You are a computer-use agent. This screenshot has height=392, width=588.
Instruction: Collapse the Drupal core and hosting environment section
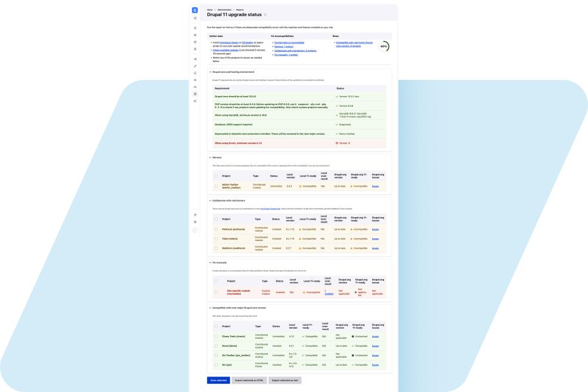210,72
